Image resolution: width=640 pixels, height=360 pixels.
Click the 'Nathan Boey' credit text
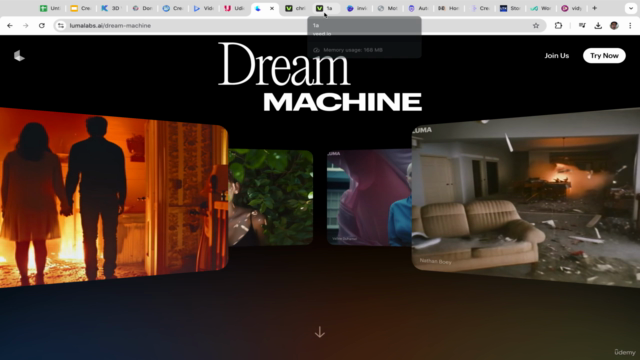[436, 261]
